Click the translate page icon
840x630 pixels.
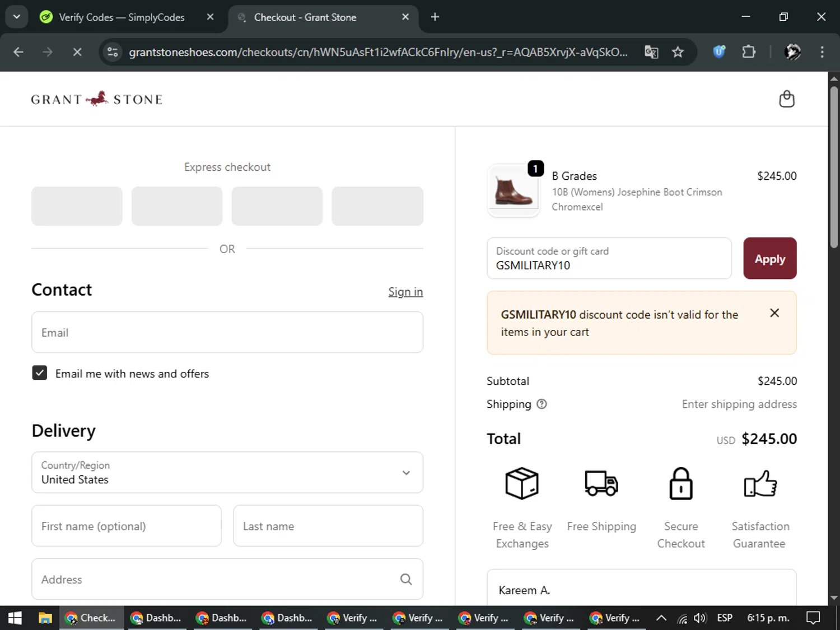click(x=651, y=52)
